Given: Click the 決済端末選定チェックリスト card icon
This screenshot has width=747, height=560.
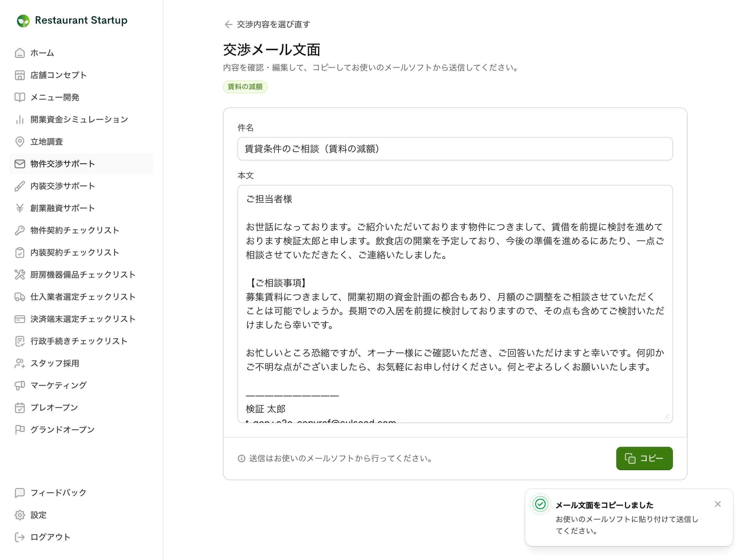Looking at the screenshot, I should [x=20, y=319].
